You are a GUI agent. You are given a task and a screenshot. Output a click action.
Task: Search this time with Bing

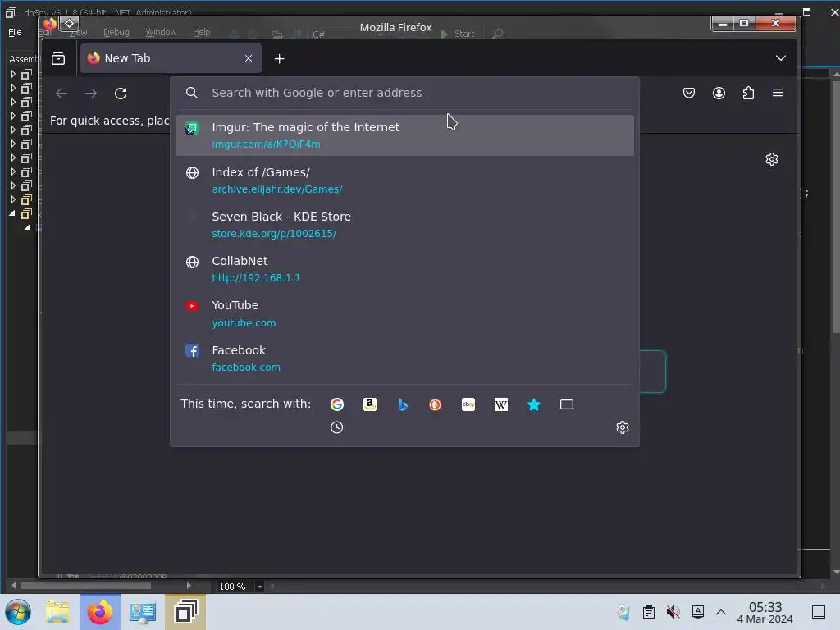403,404
